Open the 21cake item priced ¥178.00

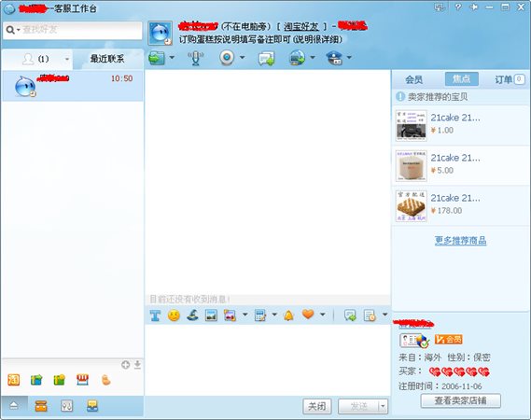pyautogui.click(x=461, y=205)
